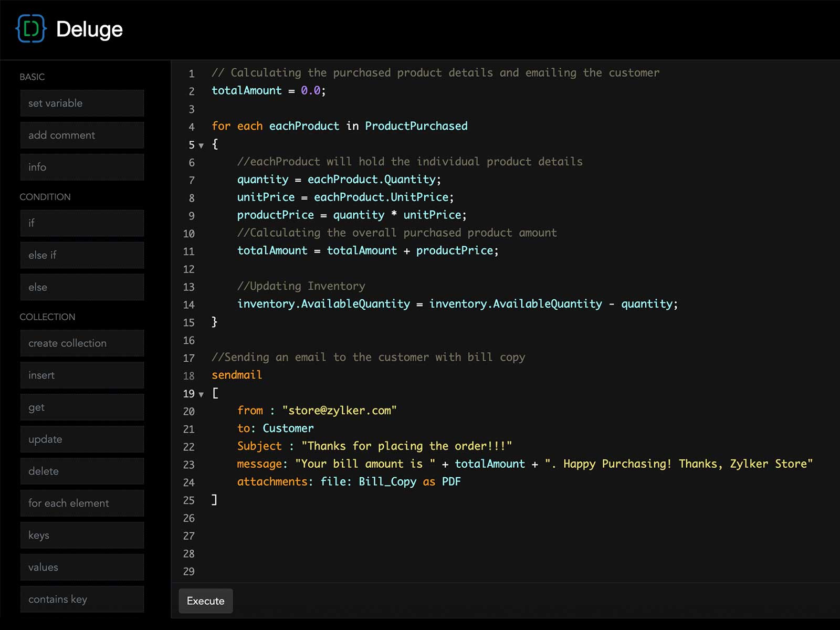Select the 'keys' collection block
840x630 pixels.
pos(82,535)
